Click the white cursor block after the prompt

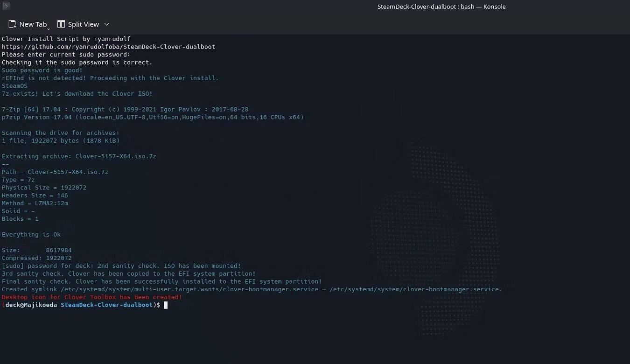click(165, 305)
